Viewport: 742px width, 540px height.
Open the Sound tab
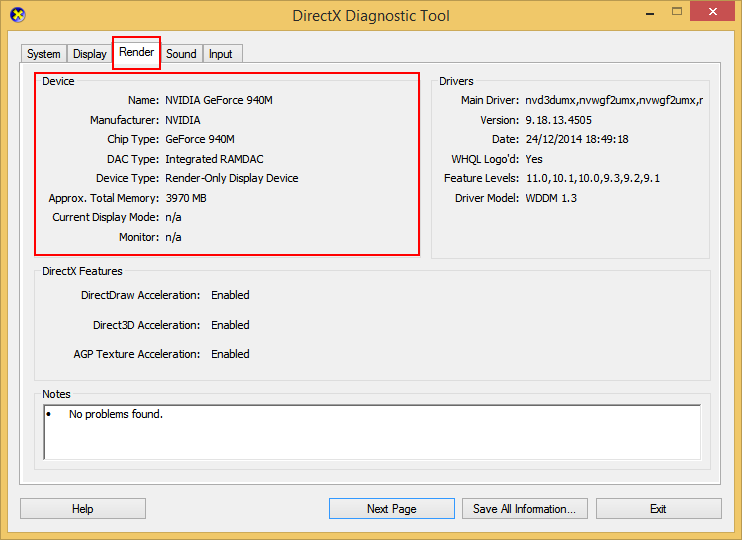coord(181,54)
